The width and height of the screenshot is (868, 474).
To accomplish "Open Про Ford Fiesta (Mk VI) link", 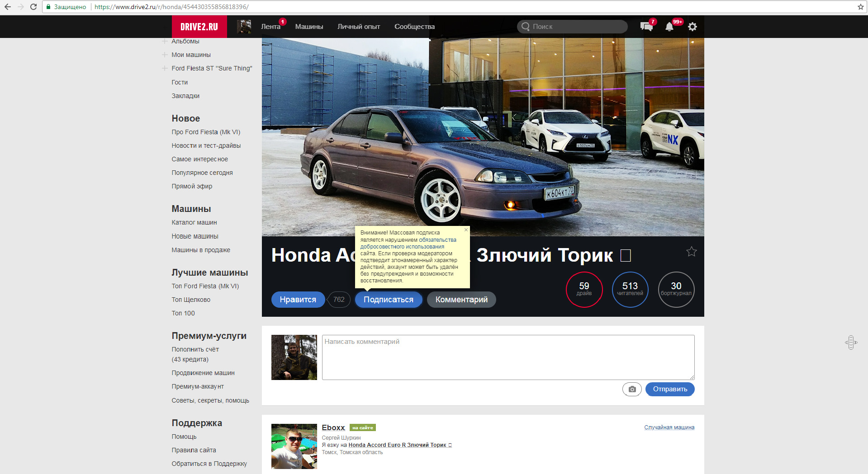I will coord(206,132).
